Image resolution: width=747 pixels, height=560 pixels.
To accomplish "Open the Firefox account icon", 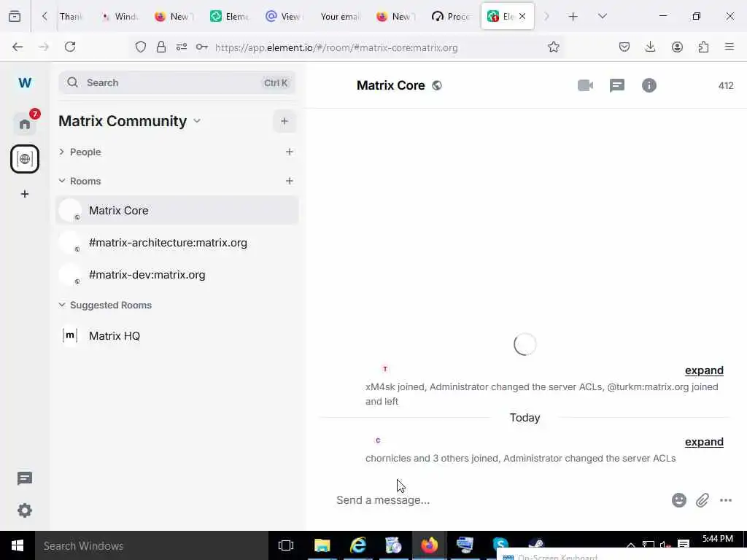I will pos(677,47).
